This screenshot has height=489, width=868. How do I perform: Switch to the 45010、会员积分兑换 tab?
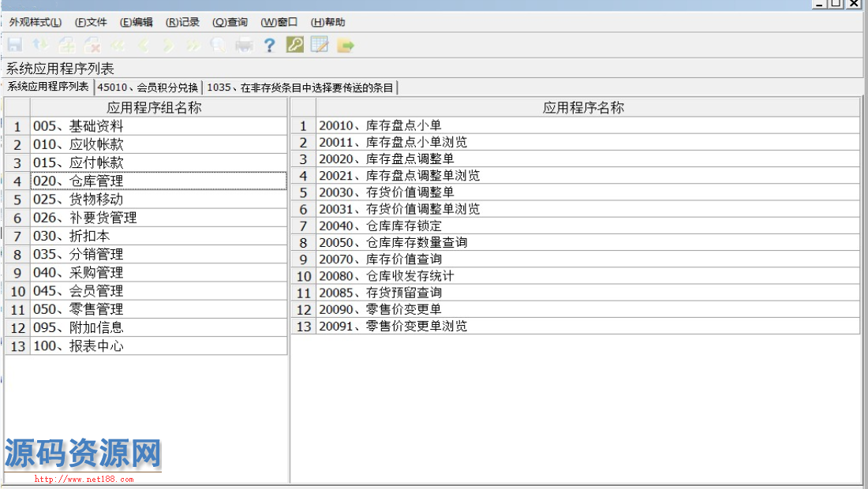point(148,88)
